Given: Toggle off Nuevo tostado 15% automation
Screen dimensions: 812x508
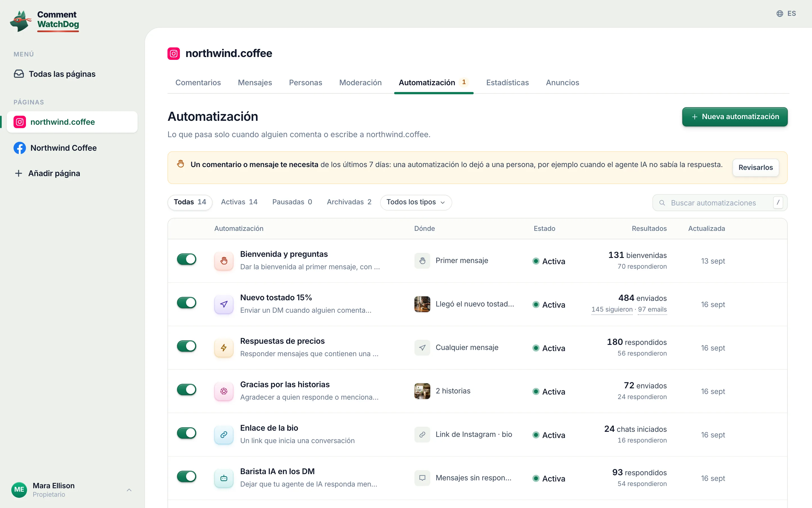Looking at the screenshot, I should (x=187, y=302).
